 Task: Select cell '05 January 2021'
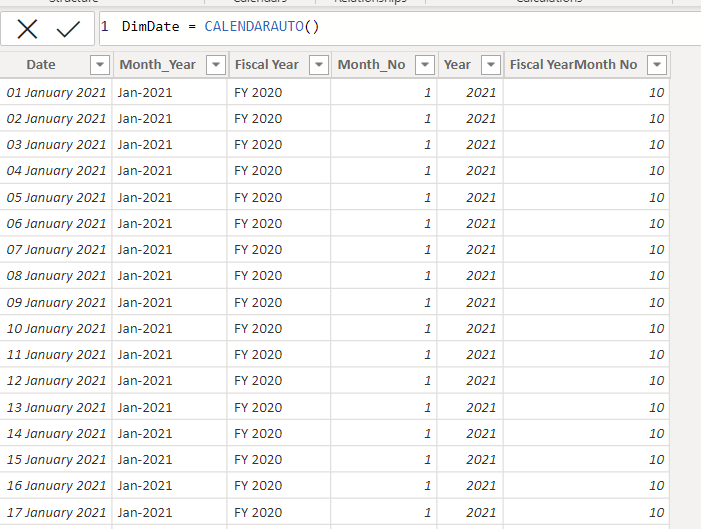[x=56, y=197]
